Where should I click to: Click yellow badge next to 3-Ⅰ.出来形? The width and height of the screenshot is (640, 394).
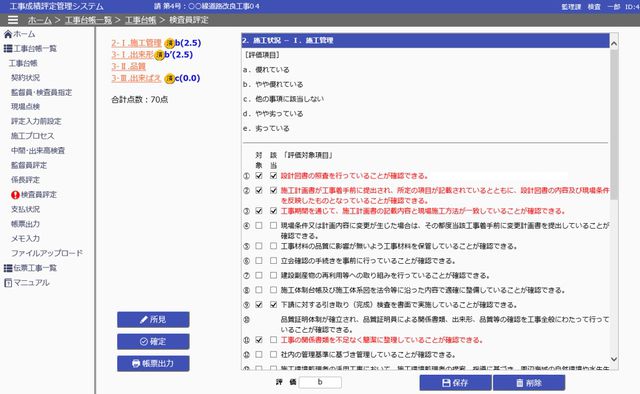[159, 55]
